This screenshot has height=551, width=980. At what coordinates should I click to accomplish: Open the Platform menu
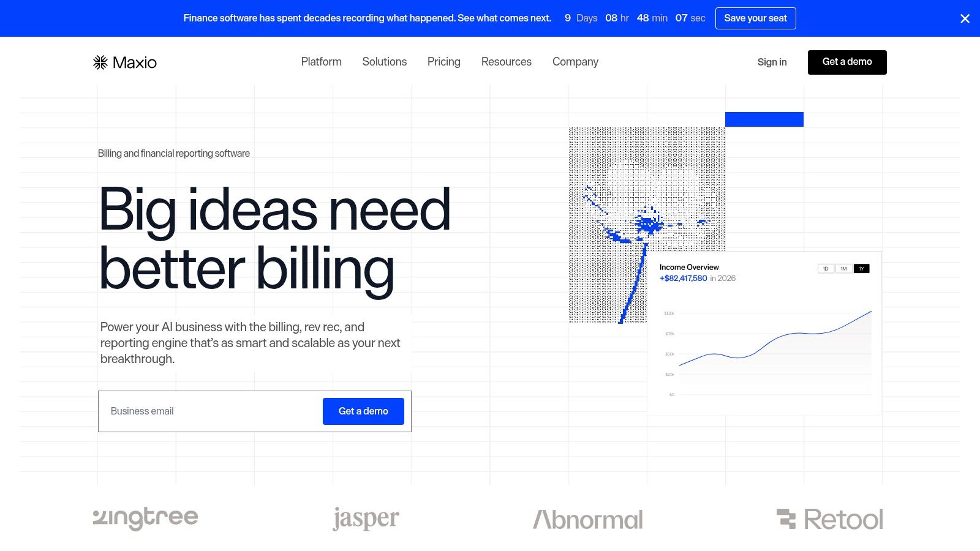322,62
